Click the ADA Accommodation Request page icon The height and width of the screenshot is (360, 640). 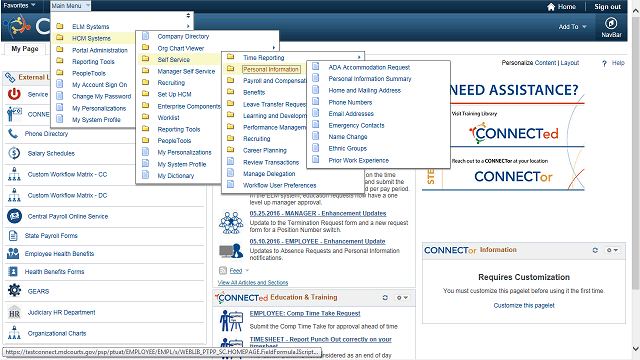(x=316, y=67)
